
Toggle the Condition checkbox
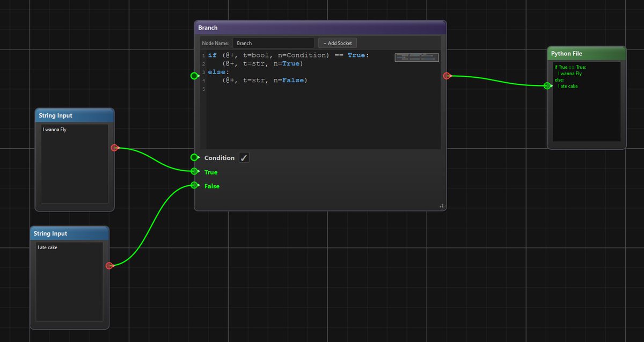click(244, 158)
